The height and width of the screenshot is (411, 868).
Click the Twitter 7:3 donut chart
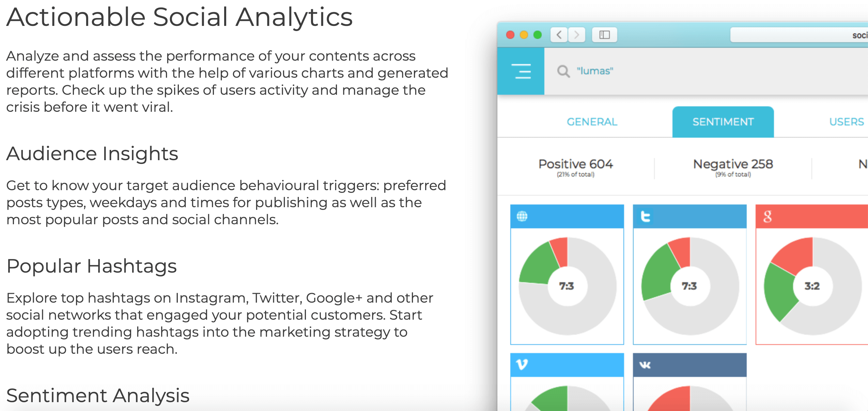click(690, 286)
